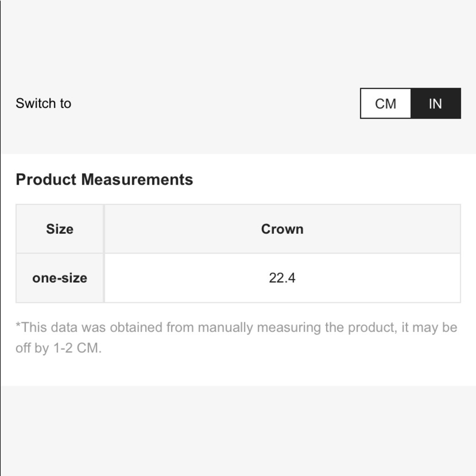The width and height of the screenshot is (476, 476).
Task: Click the asterisk starting the disclaimer
Action: [18, 325]
